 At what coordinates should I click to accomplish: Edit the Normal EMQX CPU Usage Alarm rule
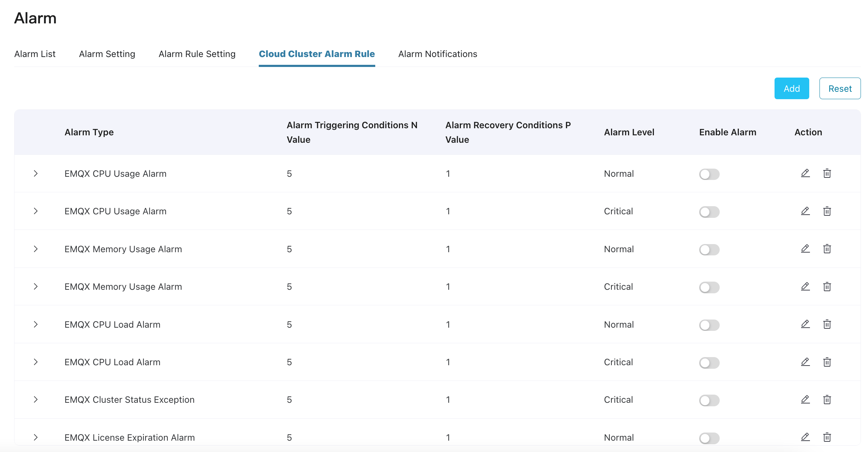805,173
